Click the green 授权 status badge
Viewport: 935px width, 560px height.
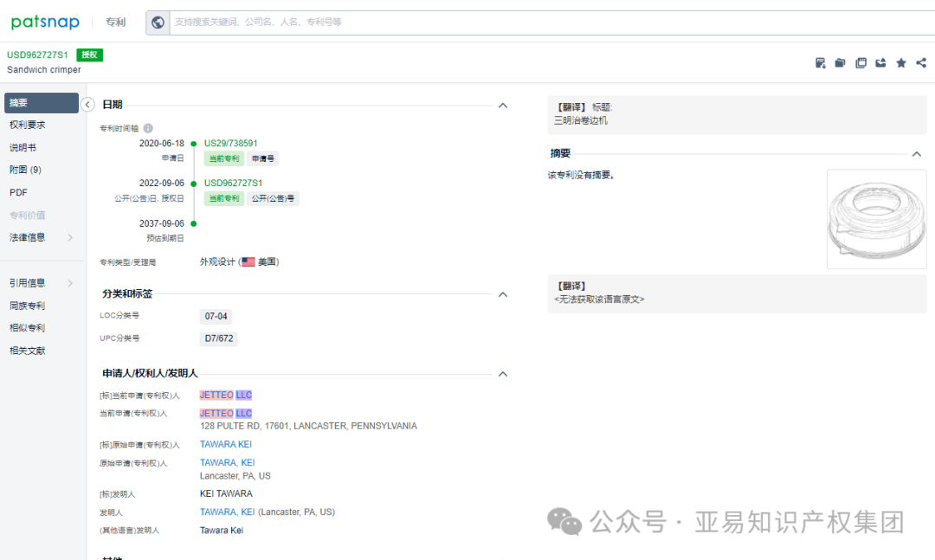coord(89,55)
